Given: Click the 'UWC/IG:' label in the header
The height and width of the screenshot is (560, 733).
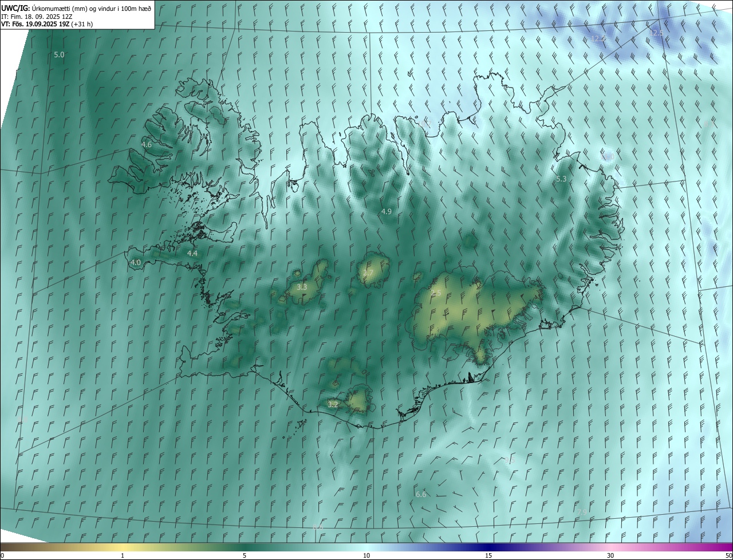Looking at the screenshot, I should click(15, 9).
